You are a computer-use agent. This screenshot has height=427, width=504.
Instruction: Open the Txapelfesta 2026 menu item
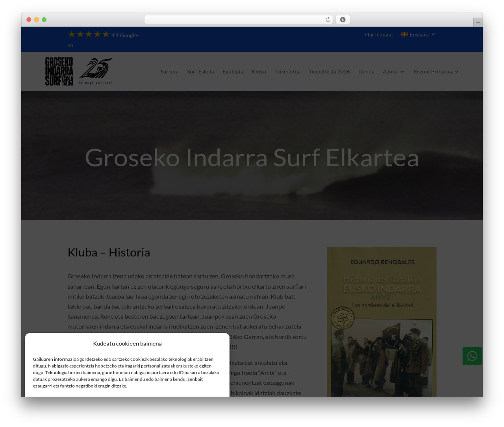point(329,72)
